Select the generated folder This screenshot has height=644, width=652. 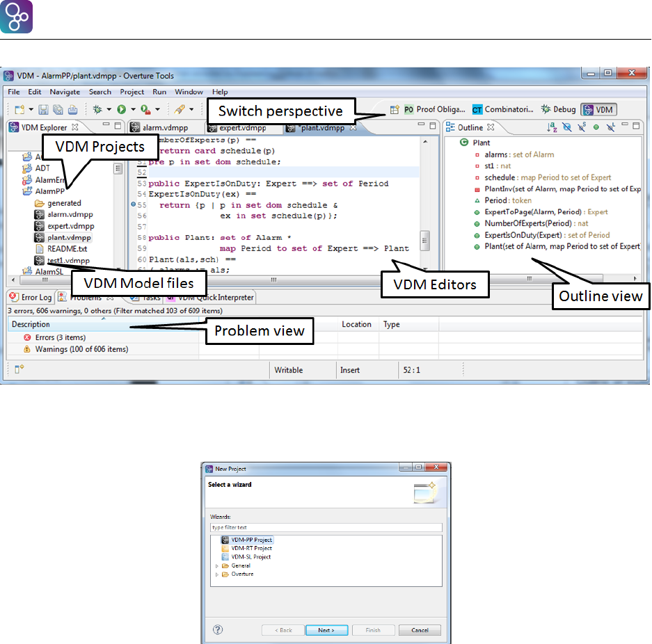coord(58,203)
